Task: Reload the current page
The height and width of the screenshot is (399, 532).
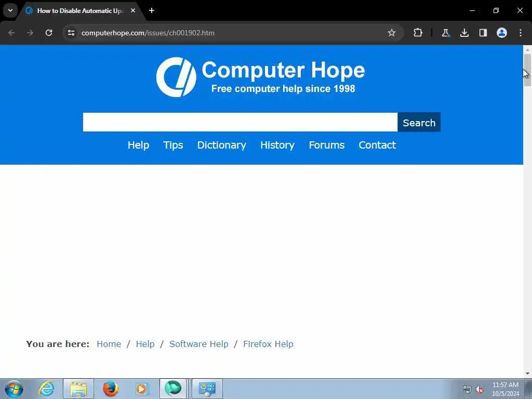Action: click(49, 33)
